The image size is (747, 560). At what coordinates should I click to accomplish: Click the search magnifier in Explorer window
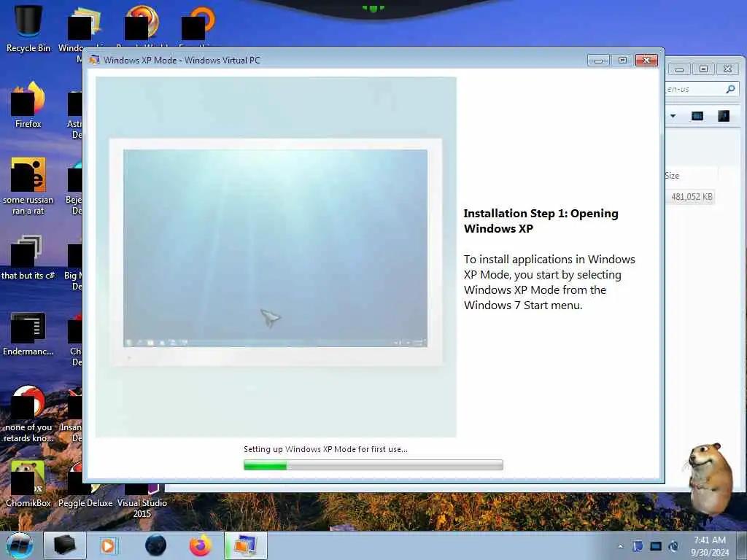pos(730,89)
